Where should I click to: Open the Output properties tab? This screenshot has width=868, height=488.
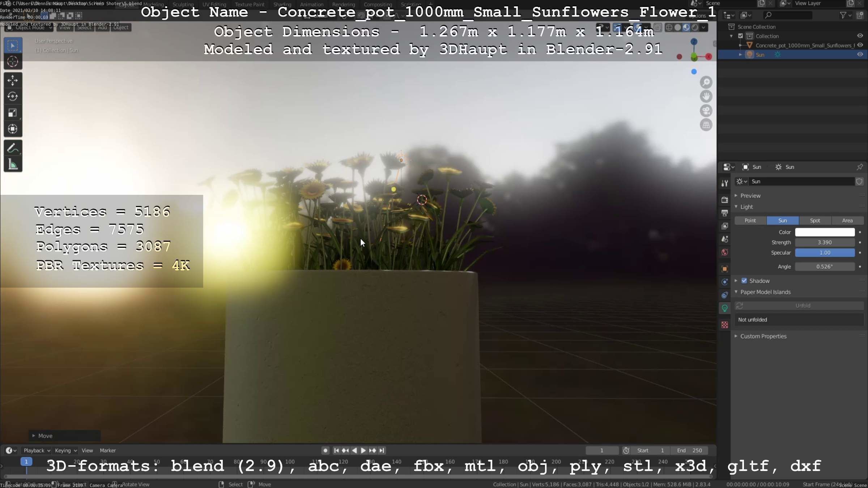tap(724, 213)
